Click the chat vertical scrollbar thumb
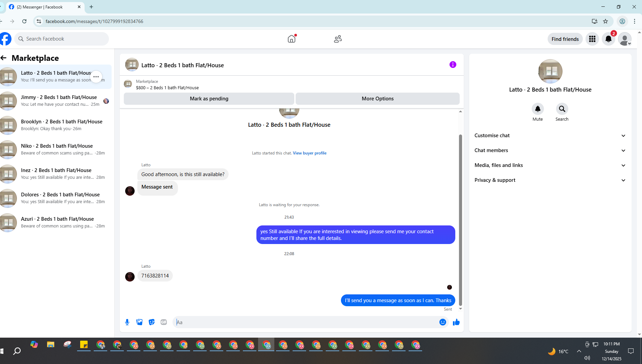The width and height of the screenshot is (642, 364). click(460, 220)
